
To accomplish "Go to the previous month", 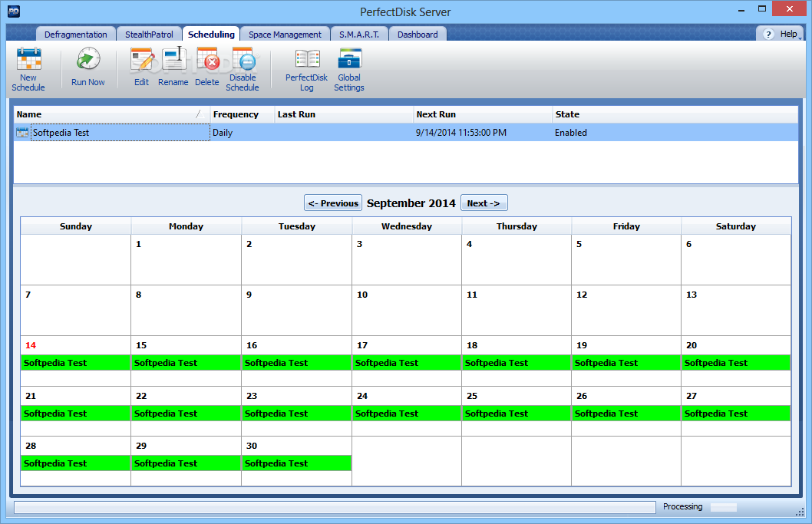I will pos(333,203).
